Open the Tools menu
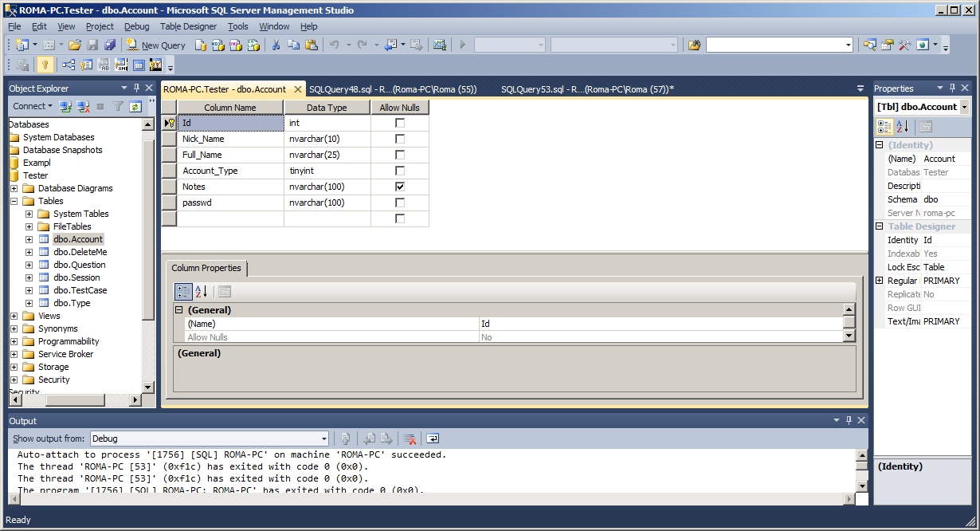The image size is (980, 531). tap(238, 26)
